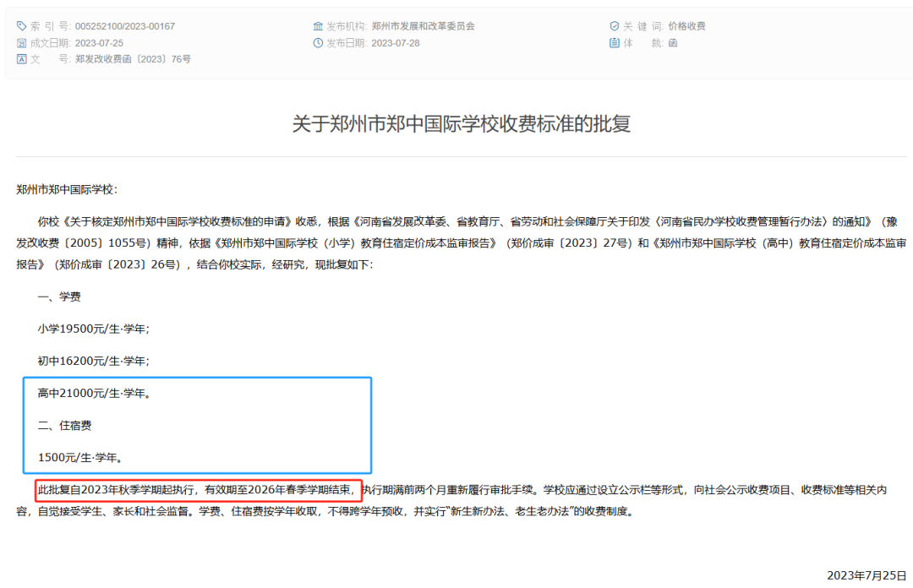Click the 小学19500元/生·学年 line
Viewport: 913px width, 588px height.
[94, 329]
